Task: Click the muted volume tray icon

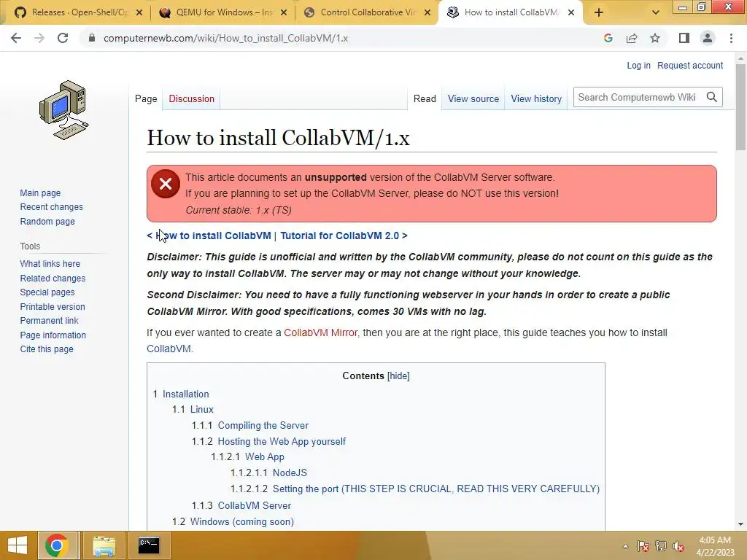Action: pyautogui.click(x=678, y=546)
